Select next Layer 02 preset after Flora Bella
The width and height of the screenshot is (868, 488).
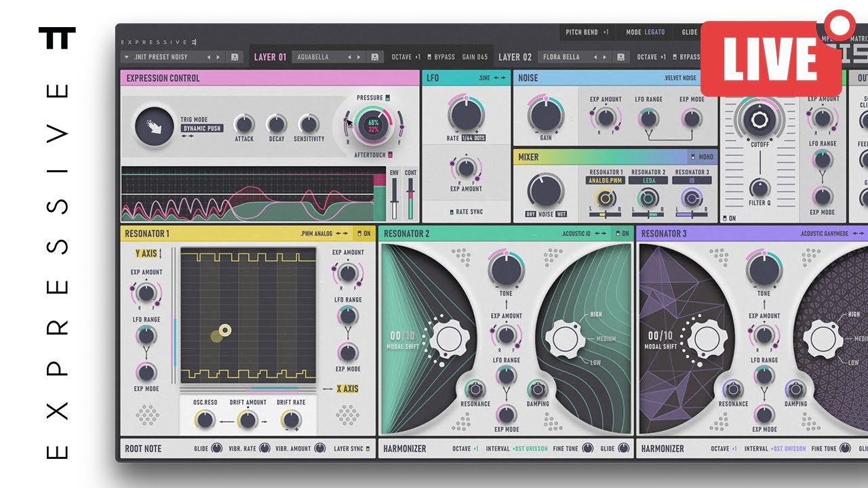[x=606, y=57]
